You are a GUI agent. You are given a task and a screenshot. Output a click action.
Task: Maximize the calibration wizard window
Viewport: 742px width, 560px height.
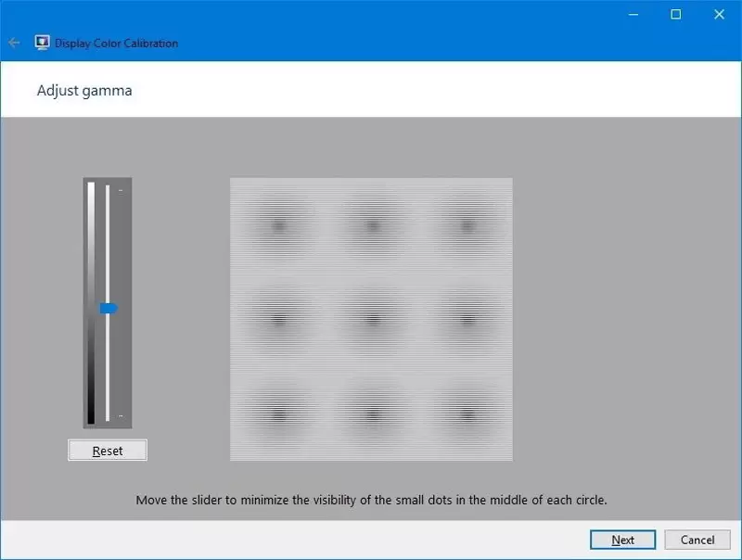676,14
